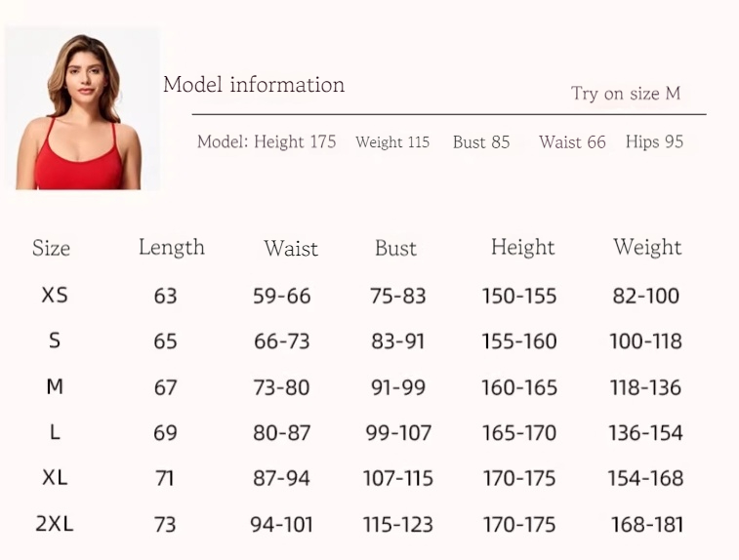Click the 'Height' column header
The height and width of the screenshot is (560, 739).
pos(522,248)
